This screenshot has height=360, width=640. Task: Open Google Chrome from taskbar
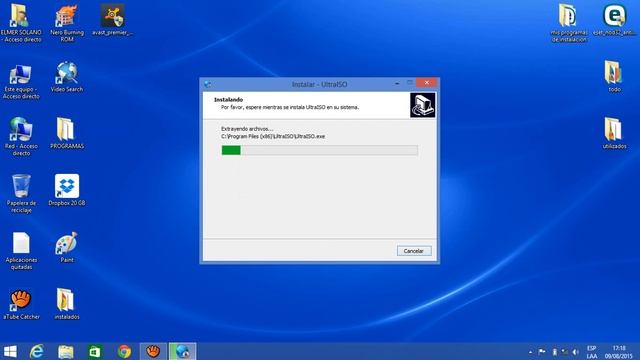pos(124,351)
